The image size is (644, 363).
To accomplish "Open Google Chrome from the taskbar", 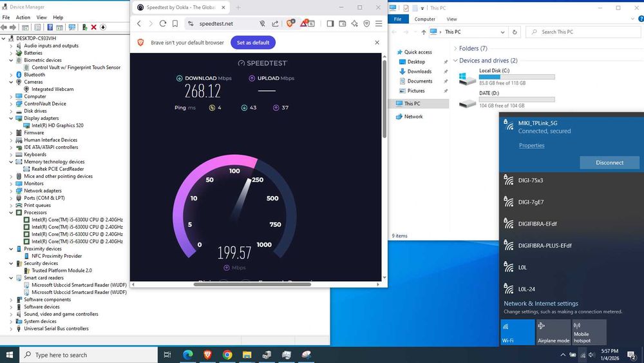I will (227, 355).
